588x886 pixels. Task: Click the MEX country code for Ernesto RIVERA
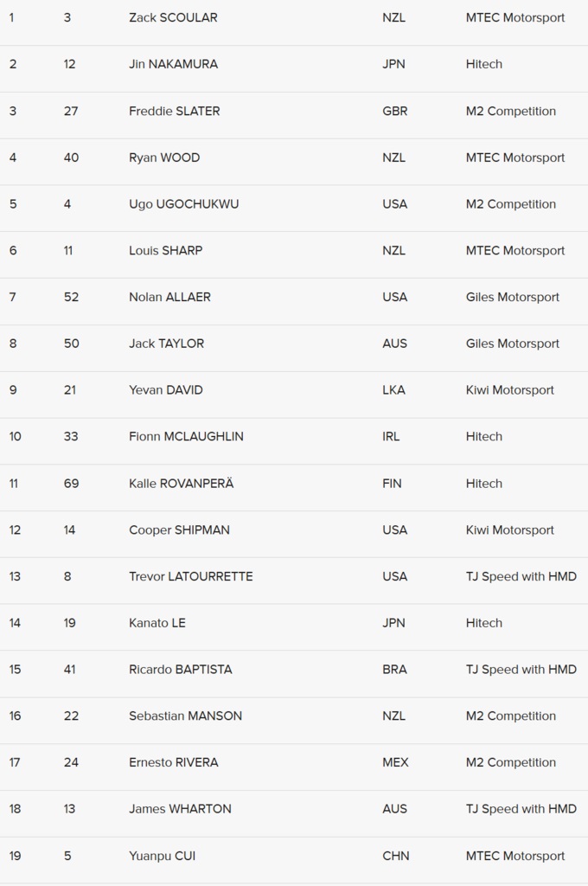(x=395, y=763)
